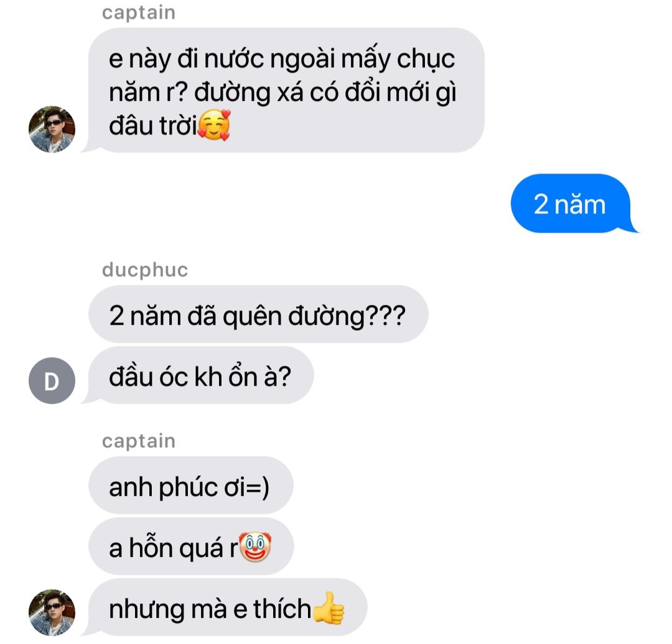Tap the words 'đâu trời' in first message

[x=153, y=126]
